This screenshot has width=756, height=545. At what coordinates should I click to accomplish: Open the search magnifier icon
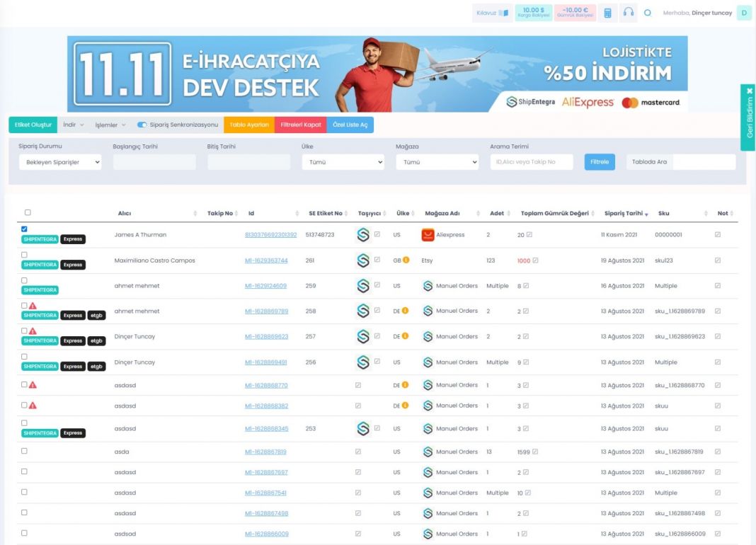coord(648,13)
